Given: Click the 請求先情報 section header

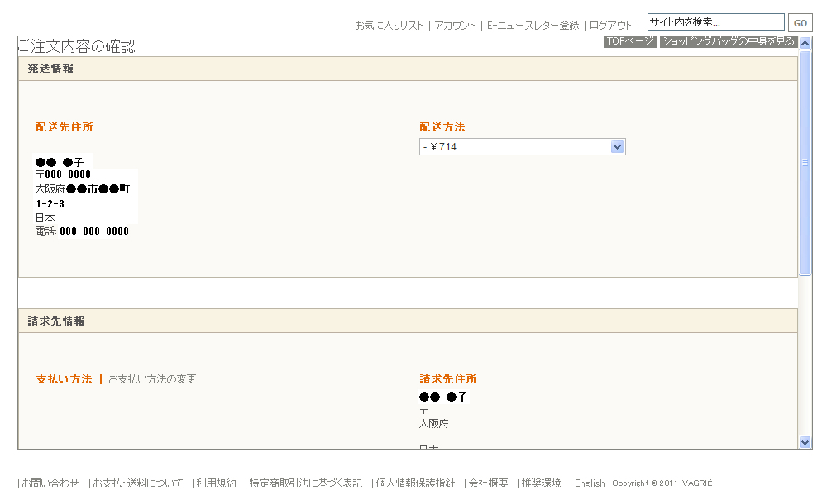Looking at the screenshot, I should point(408,321).
